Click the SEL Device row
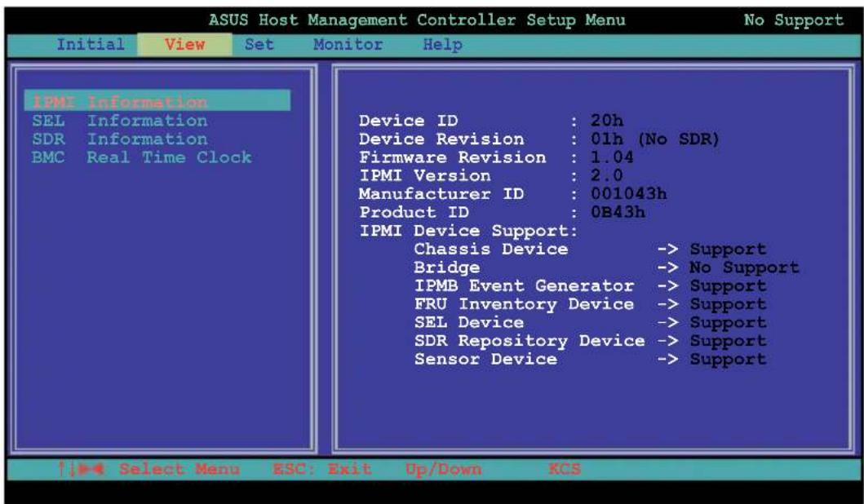The width and height of the screenshot is (864, 504). coord(590,322)
